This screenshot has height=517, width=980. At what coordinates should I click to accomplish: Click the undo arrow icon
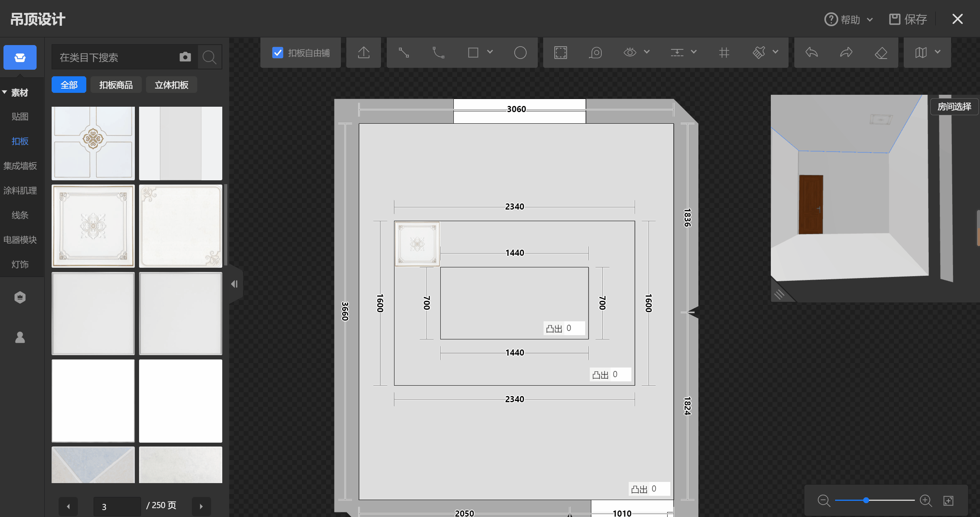tap(812, 52)
